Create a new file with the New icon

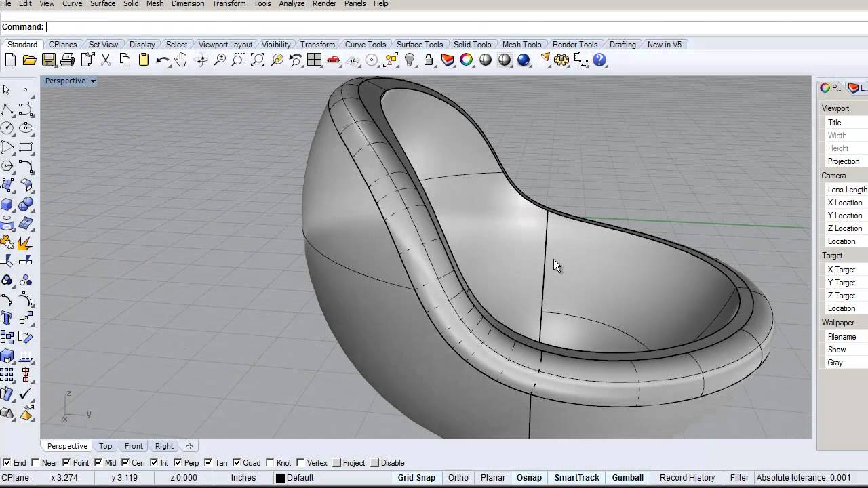(10, 60)
